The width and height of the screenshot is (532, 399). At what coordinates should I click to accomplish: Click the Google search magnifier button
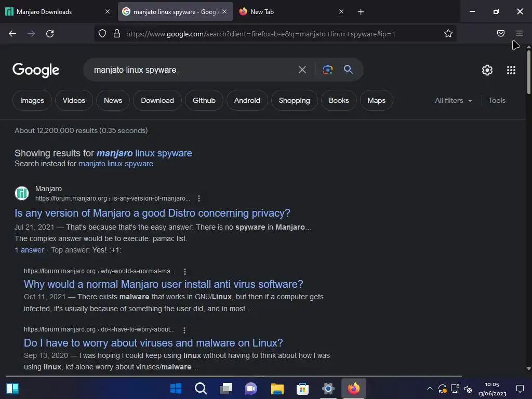(348, 70)
